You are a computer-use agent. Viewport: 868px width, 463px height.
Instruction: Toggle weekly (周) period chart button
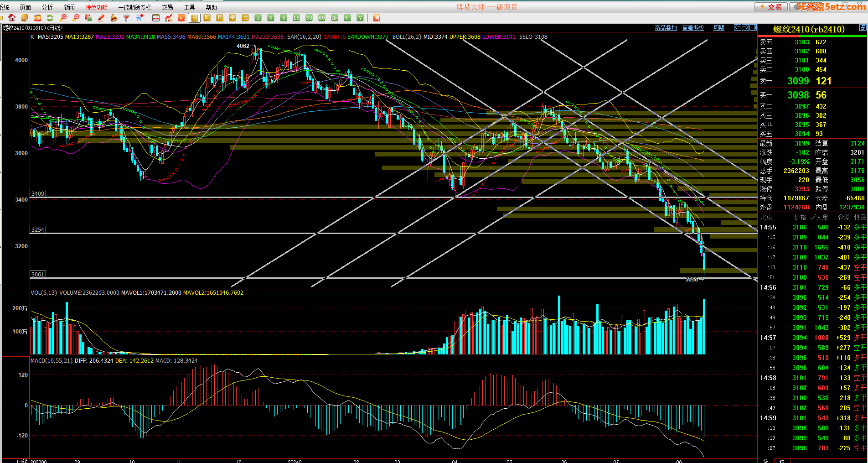(x=207, y=18)
